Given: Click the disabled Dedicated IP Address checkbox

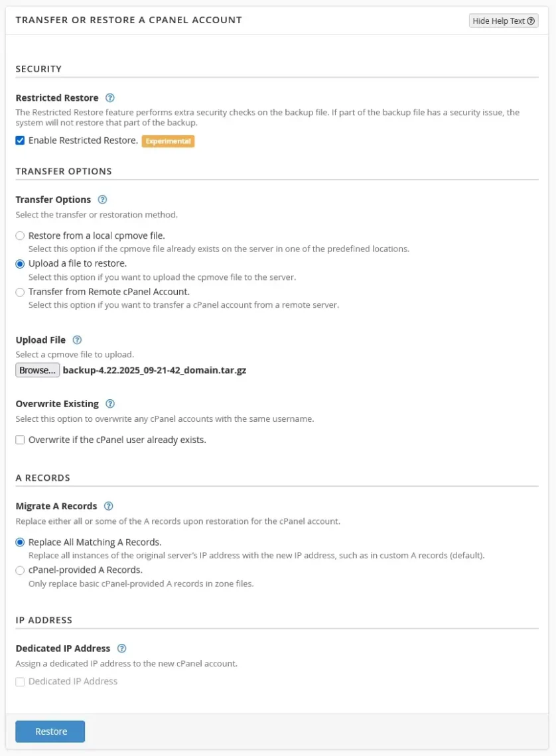Looking at the screenshot, I should pos(20,681).
